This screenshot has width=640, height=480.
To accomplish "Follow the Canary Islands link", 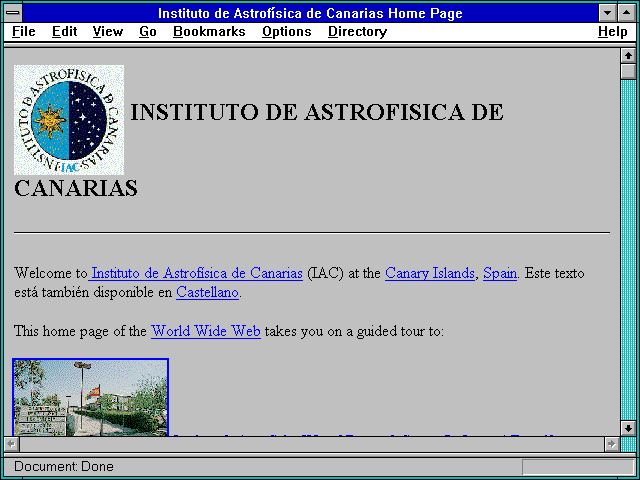I will click(x=430, y=273).
